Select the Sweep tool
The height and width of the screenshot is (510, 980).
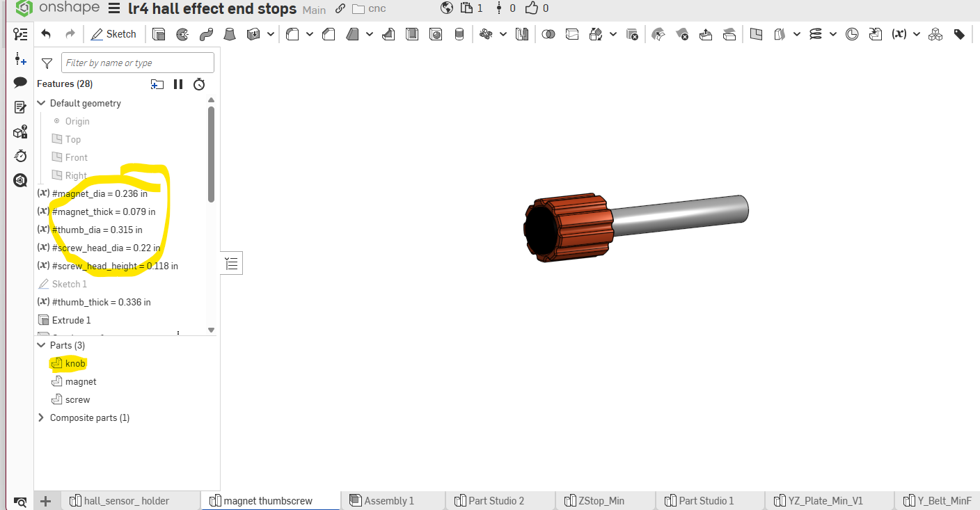205,34
